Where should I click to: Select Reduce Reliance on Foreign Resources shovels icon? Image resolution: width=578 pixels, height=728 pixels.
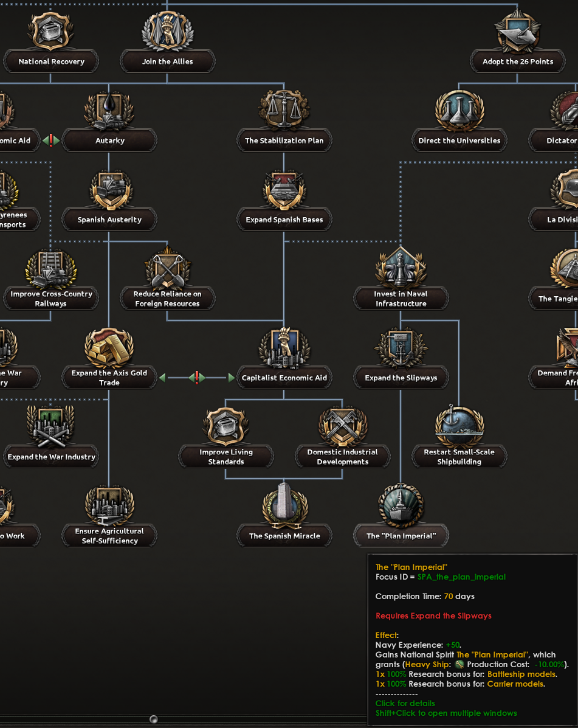coord(168,268)
